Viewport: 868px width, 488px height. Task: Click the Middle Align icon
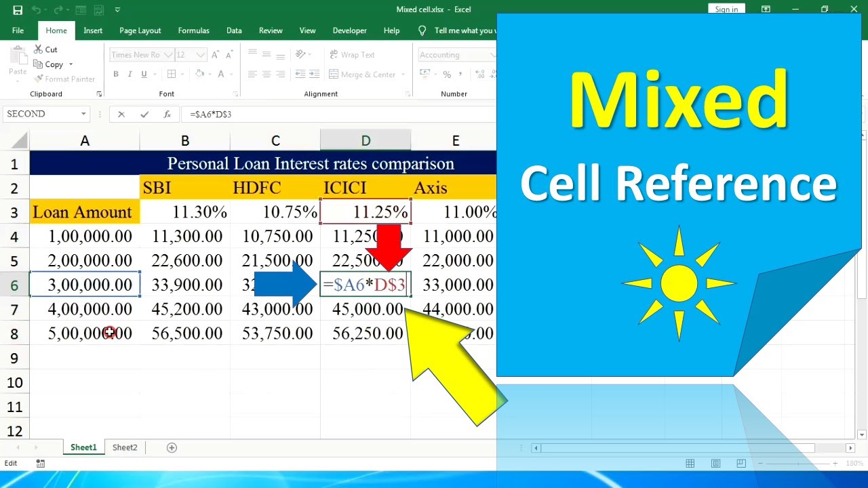267,55
